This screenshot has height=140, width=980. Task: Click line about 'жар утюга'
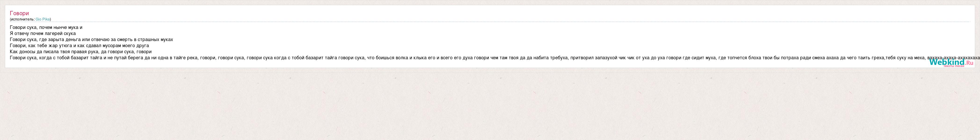click(79, 45)
